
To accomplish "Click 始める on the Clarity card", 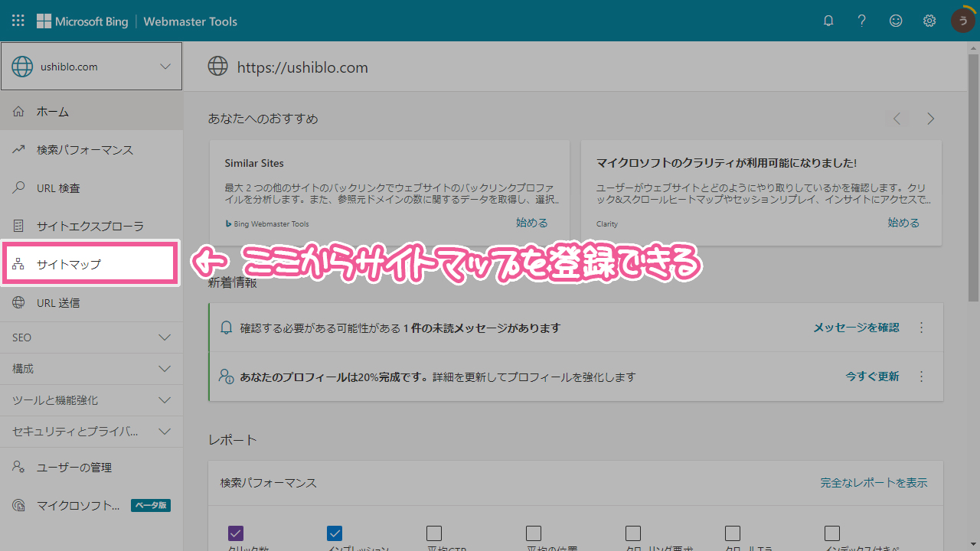I will (x=903, y=223).
